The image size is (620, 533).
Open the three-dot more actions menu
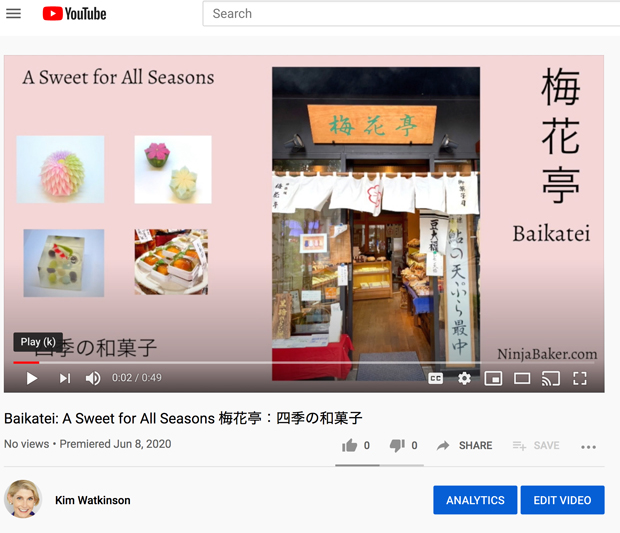pos(588,447)
